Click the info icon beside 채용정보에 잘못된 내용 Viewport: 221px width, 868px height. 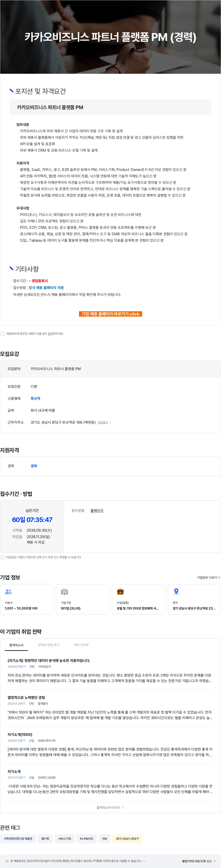pos(3,334)
